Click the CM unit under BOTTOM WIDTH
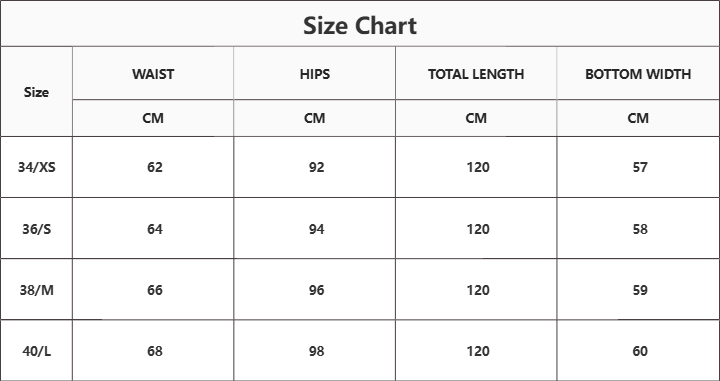Screen dimensions: 720x381 [x=638, y=118]
